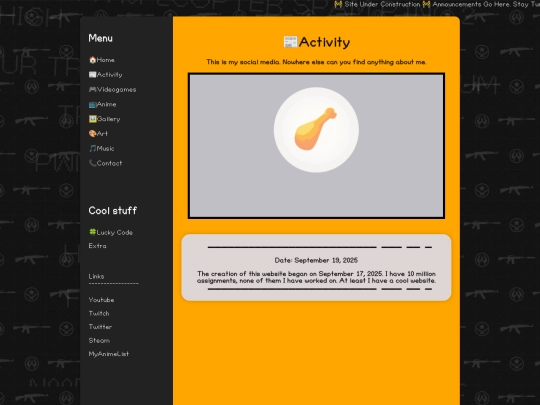Open the Extra link
Image resolution: width=540 pixels, height=405 pixels.
(97, 246)
